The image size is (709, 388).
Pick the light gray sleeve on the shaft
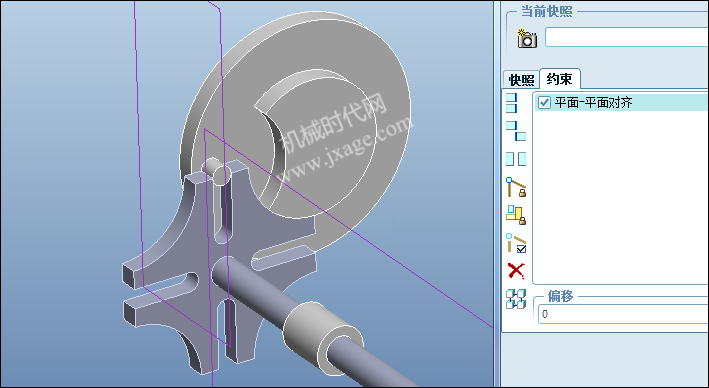(x=322, y=337)
